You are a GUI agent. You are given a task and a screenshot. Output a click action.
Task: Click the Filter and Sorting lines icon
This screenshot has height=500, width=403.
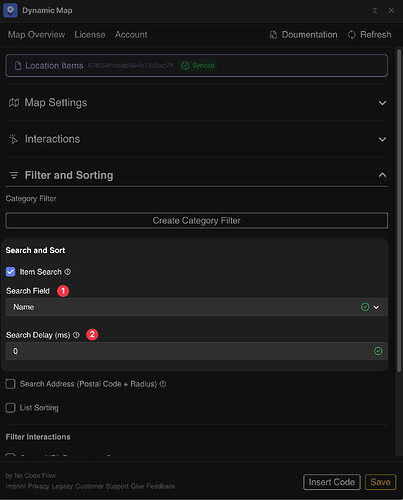point(14,175)
